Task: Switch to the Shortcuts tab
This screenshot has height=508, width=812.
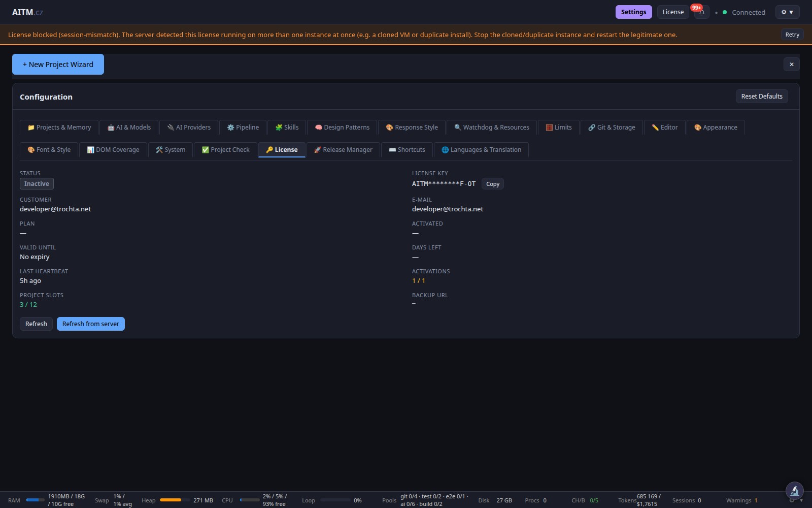Action: coord(407,150)
